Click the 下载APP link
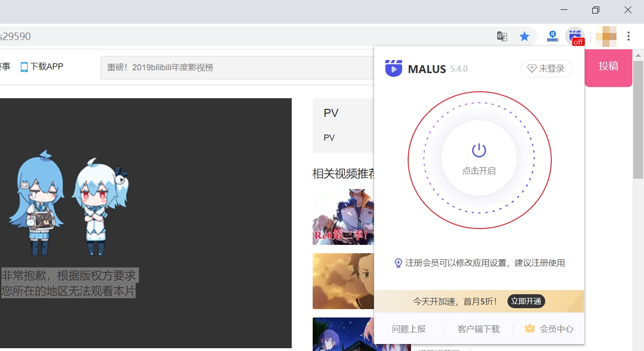This screenshot has width=644, height=351. tap(47, 67)
